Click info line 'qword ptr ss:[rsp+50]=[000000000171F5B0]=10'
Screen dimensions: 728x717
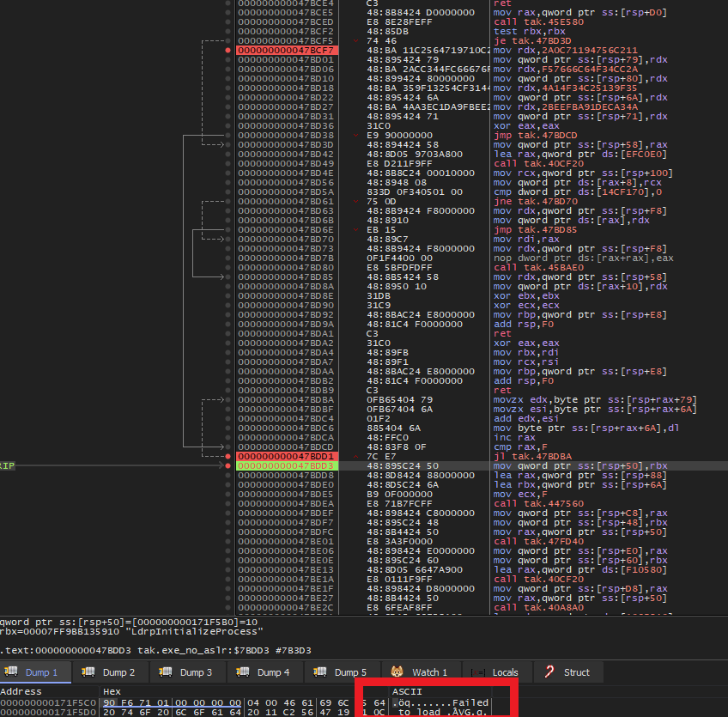(x=129, y=623)
